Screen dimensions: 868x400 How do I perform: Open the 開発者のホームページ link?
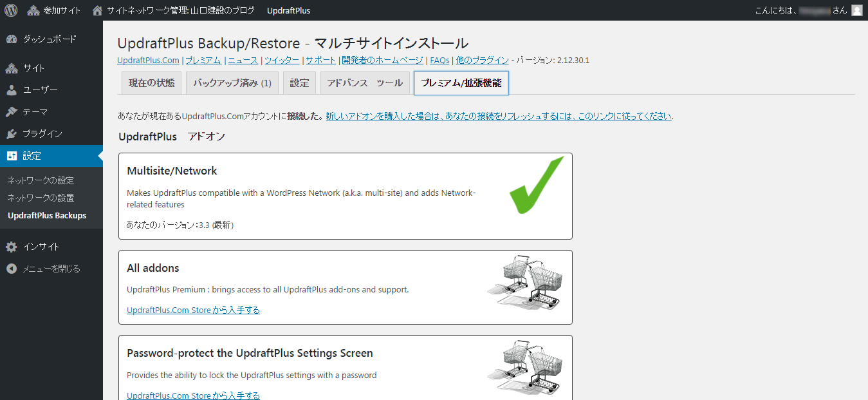pos(383,61)
